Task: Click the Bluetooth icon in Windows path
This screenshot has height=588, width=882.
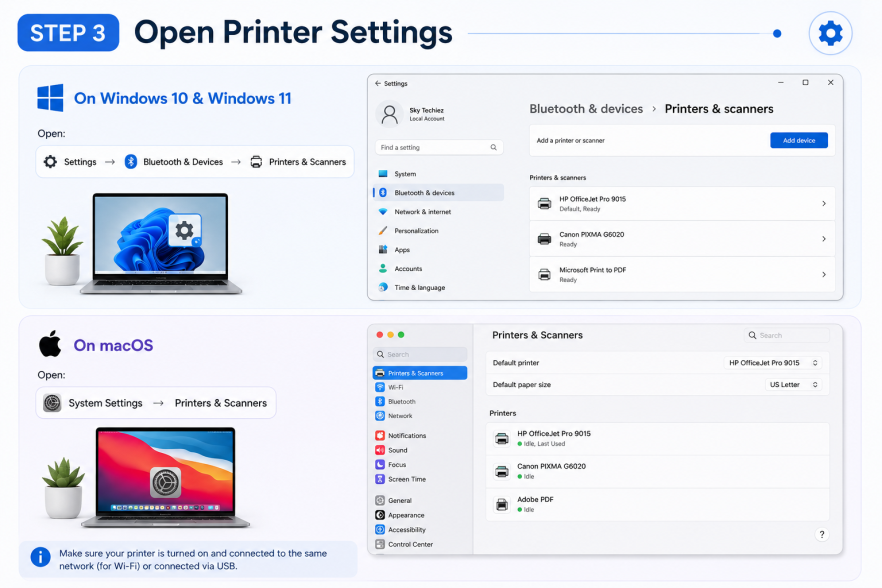Action: pos(130,162)
